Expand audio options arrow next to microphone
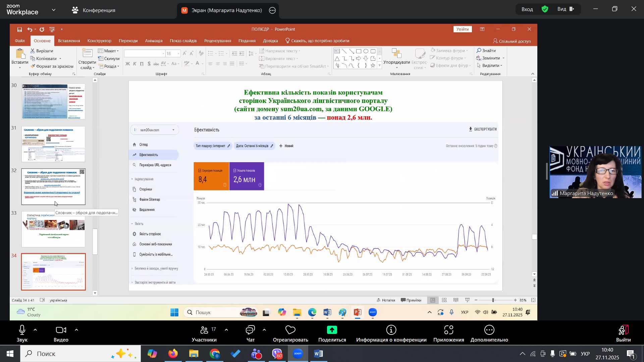Viewport: 644px width, 362px height. [x=35, y=330]
